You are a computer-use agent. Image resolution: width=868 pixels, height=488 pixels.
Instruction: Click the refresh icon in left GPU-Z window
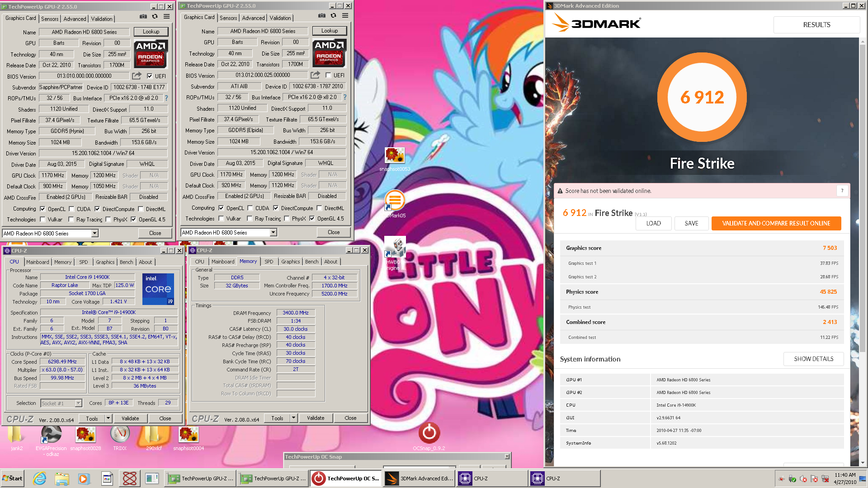tap(155, 16)
